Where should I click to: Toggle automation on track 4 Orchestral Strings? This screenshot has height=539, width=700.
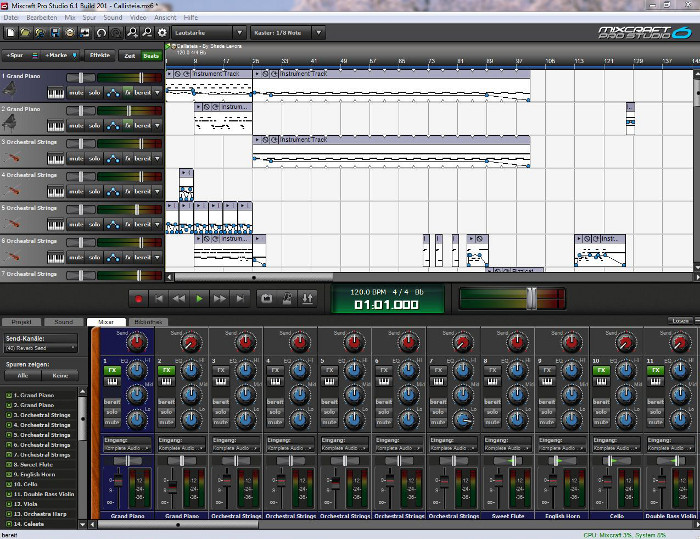pyautogui.click(x=113, y=192)
